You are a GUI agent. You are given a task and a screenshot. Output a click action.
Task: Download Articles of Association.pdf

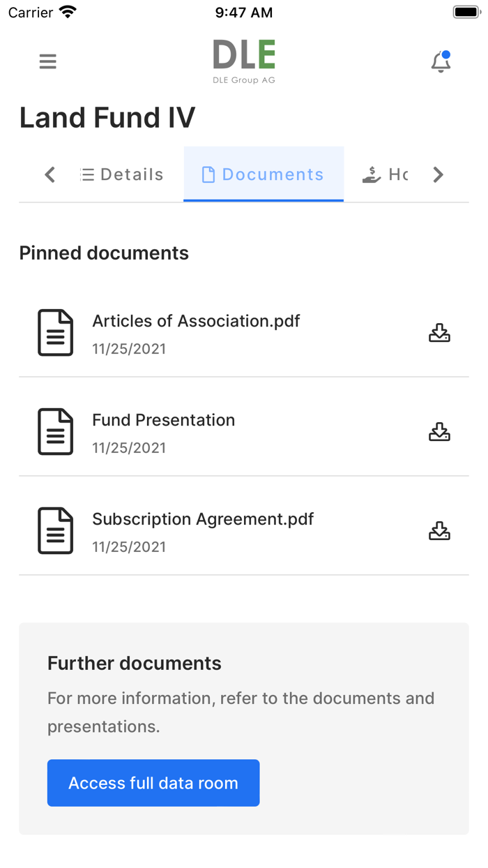(x=439, y=333)
